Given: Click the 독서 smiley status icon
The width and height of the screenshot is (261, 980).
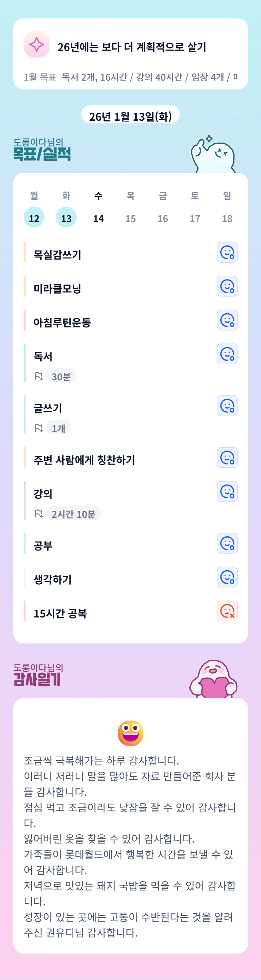Looking at the screenshot, I should pyautogui.click(x=227, y=354).
